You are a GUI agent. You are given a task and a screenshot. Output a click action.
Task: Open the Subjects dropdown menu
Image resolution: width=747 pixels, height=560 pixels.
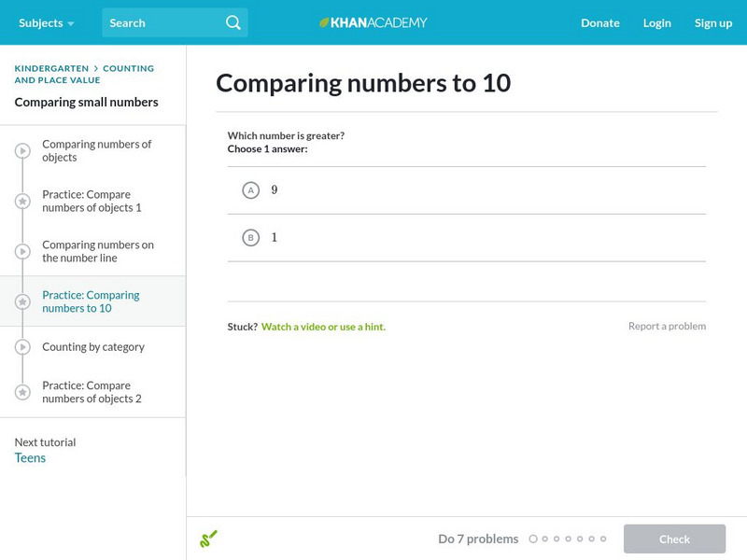click(x=46, y=22)
